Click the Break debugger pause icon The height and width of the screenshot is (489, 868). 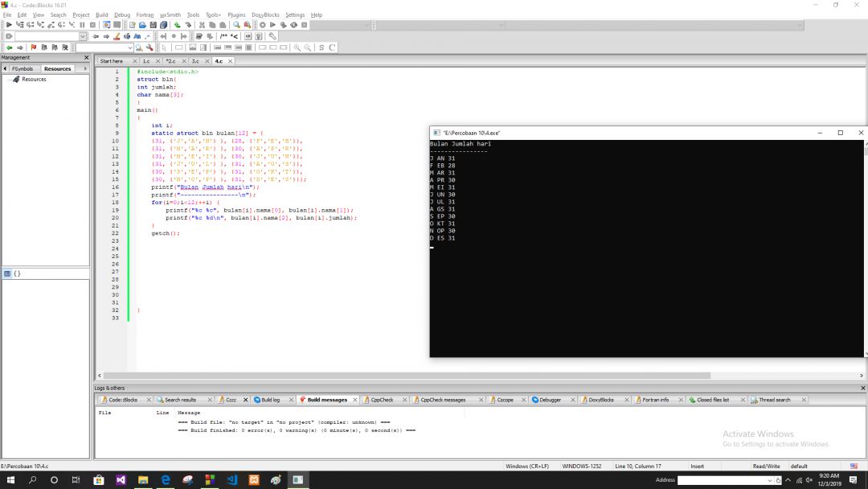pyautogui.click(x=83, y=25)
